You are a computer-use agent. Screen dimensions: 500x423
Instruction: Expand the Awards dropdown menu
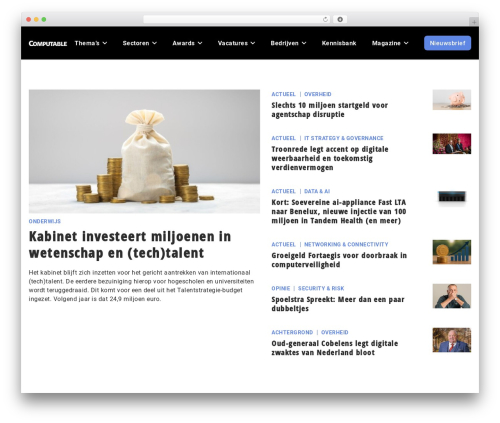coord(187,43)
